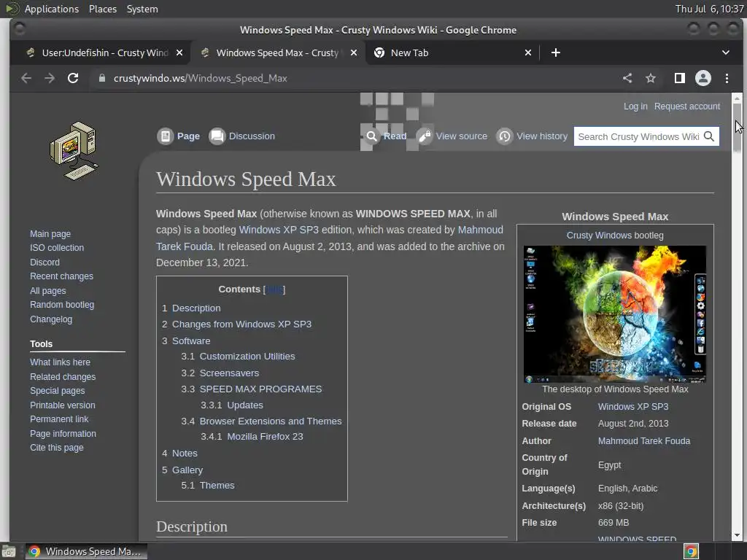Image resolution: width=747 pixels, height=560 pixels.
Task: Jump to Changes from Windows XP SP3
Action: 241,324
